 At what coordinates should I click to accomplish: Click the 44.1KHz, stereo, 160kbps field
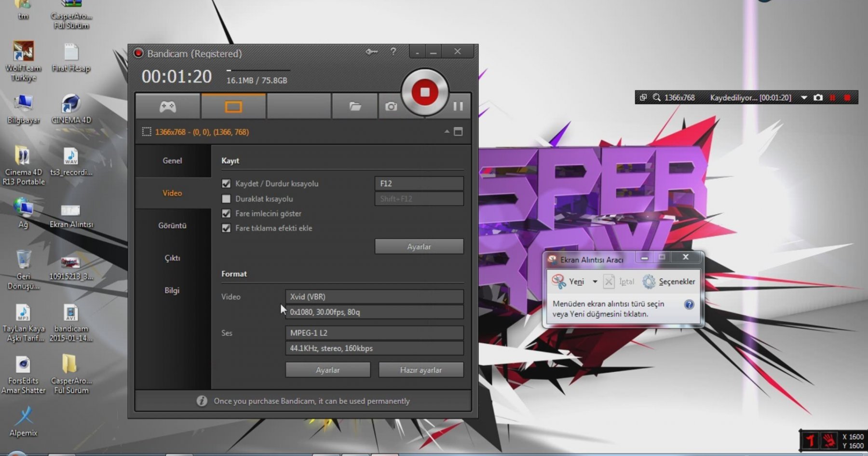pos(374,348)
